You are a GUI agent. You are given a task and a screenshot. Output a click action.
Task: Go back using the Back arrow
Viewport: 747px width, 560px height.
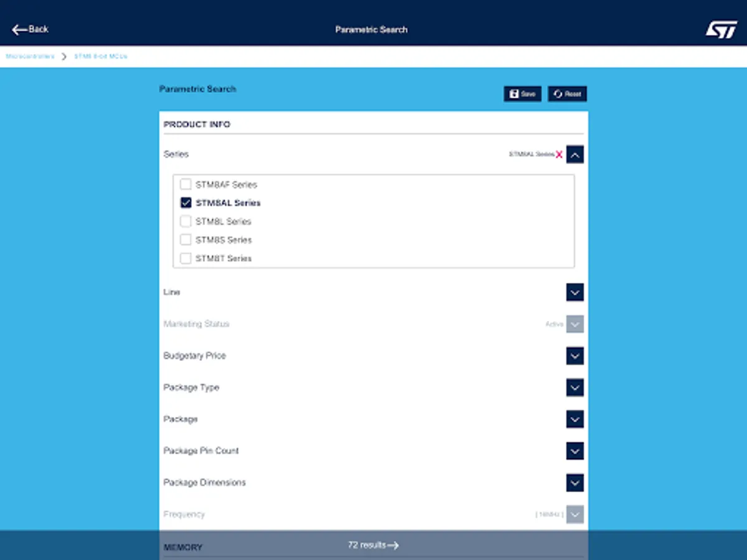(x=30, y=29)
